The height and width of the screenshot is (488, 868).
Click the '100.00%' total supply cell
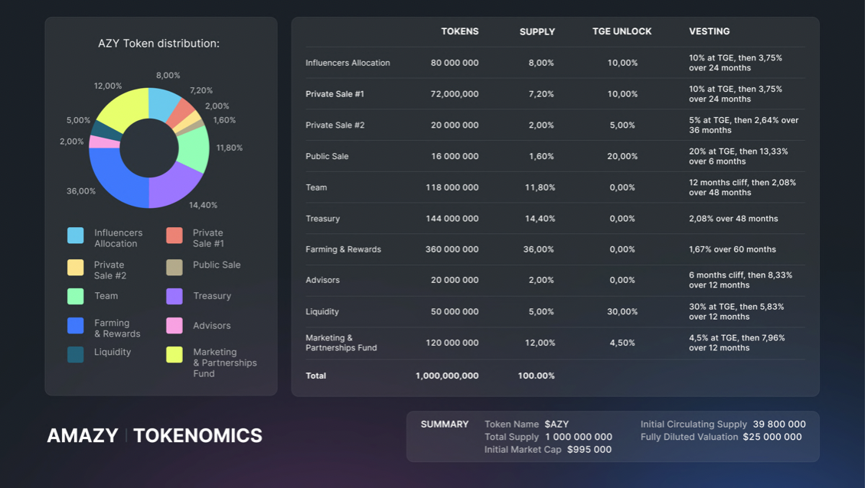(536, 376)
